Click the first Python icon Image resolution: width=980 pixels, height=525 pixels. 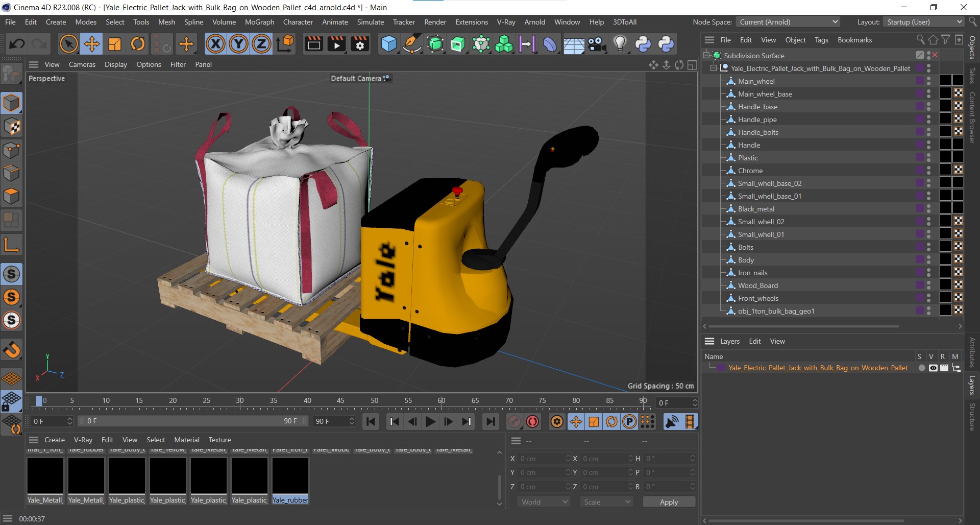tap(643, 44)
